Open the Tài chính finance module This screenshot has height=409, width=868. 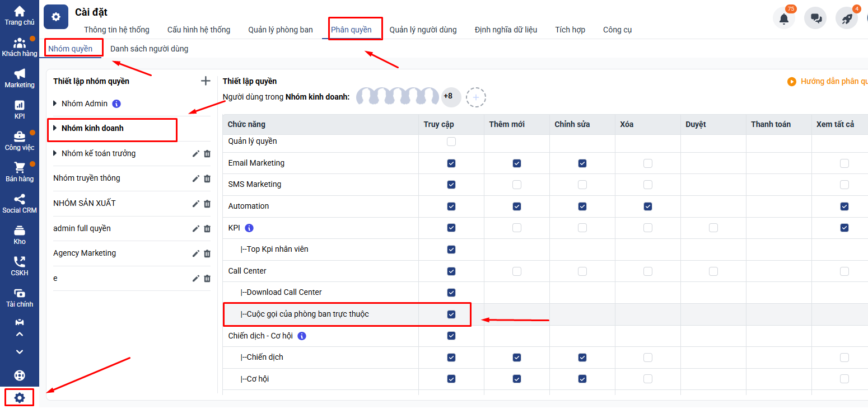click(x=20, y=298)
